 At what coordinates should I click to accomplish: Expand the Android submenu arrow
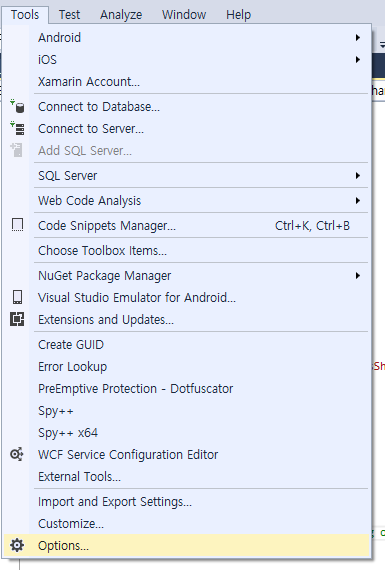click(x=358, y=37)
